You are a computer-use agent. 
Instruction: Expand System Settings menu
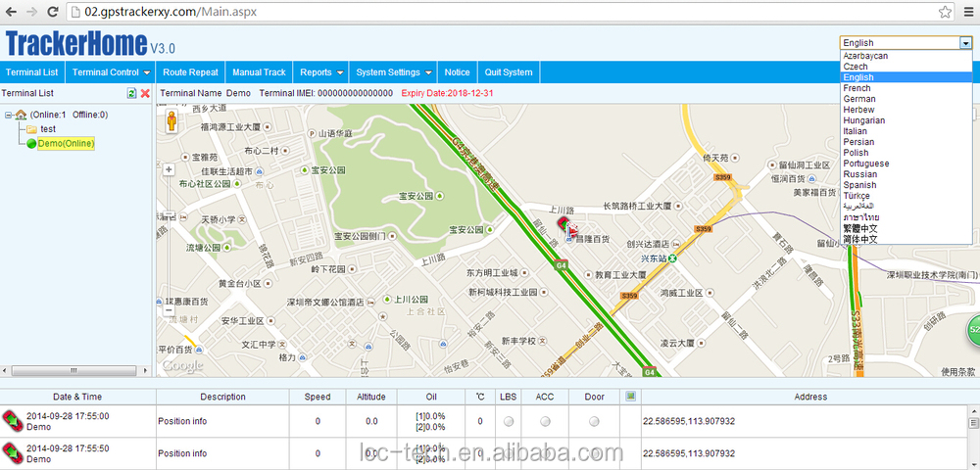click(394, 72)
